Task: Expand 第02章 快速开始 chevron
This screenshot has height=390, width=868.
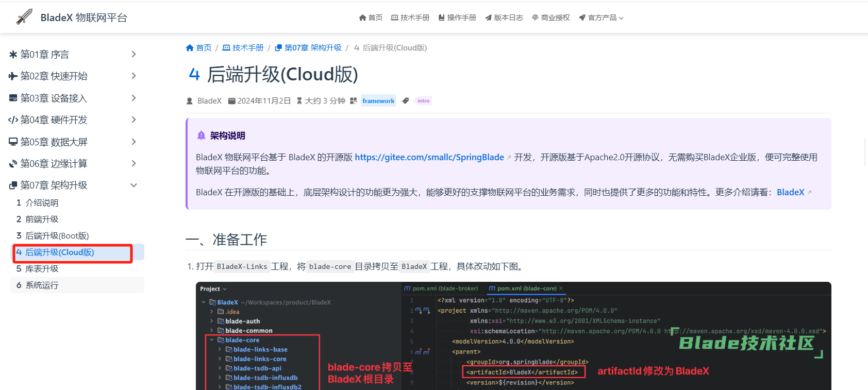Action: pyautogui.click(x=134, y=76)
